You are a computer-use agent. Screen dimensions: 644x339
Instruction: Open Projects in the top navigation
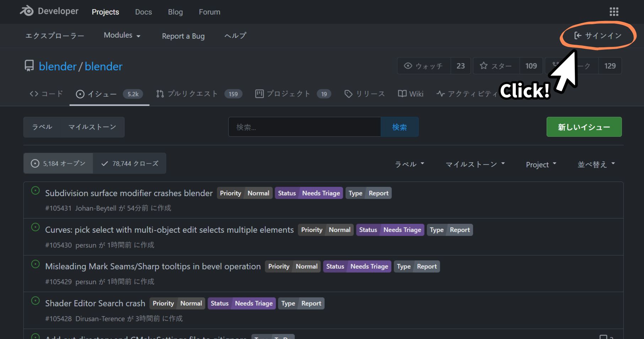point(105,12)
